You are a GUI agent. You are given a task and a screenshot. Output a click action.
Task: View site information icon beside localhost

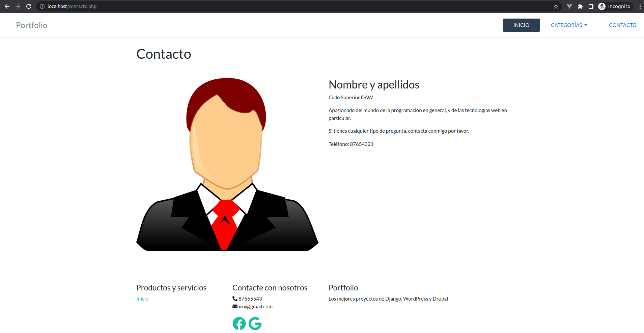pyautogui.click(x=42, y=6)
